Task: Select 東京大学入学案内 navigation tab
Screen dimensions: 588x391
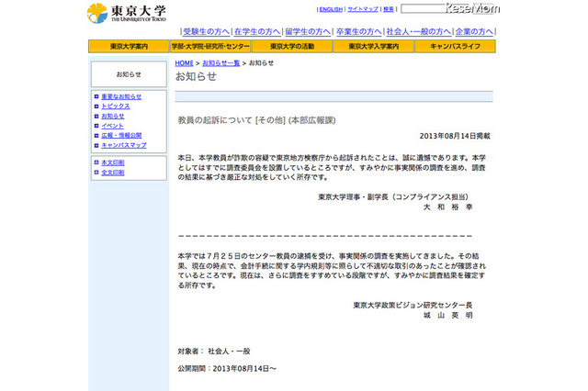Action: [374, 47]
